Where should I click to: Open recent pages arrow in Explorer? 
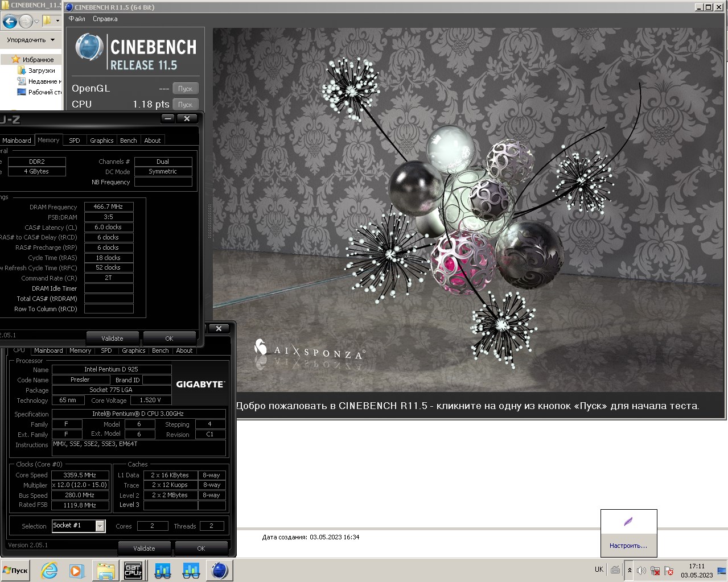click(x=37, y=22)
